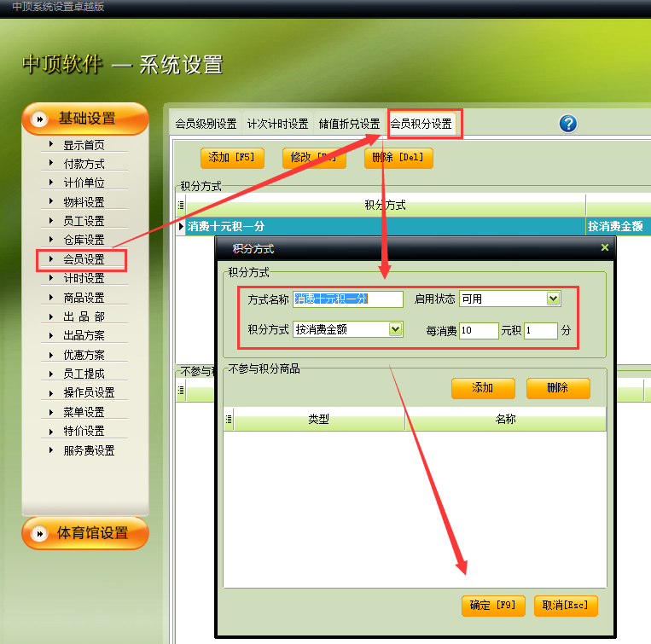Viewport: 651px width, 644px height.
Task: Click the 按消费金额 cell in background table
Action: coord(618,226)
